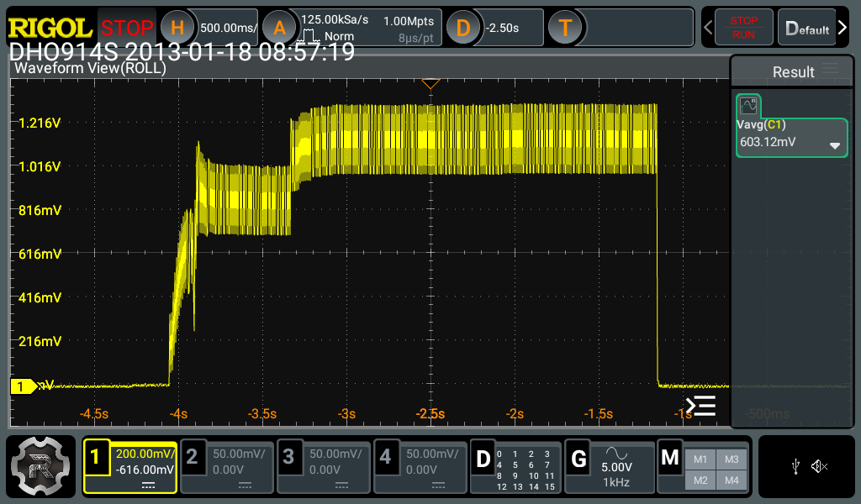Toggle math channel M3

click(732, 459)
